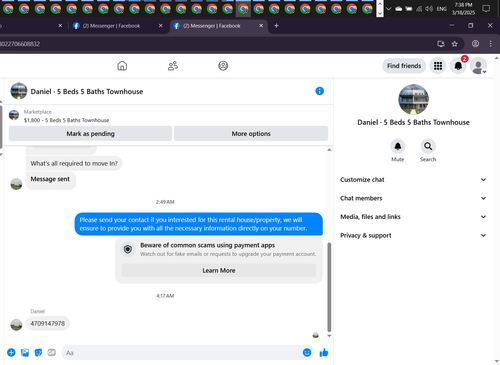Screen dimensions: 500x365
Task: Attach a photo with the image icon
Action: [25, 352]
